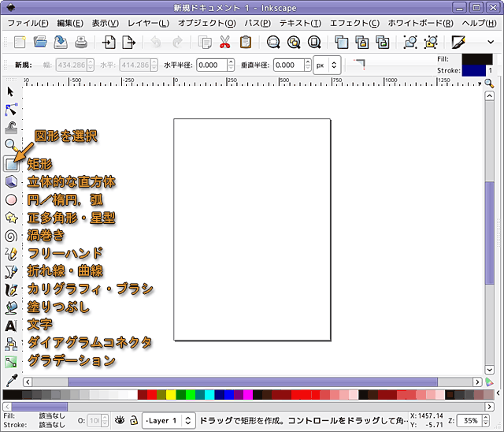
Task: Expand the toolbar overflow chevron
Action: (491, 42)
